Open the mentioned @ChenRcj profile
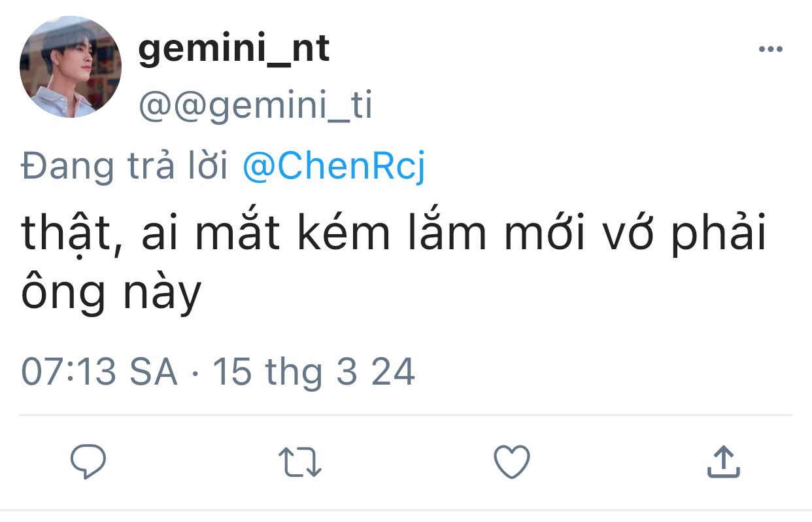The width and height of the screenshot is (812, 522). point(333,167)
